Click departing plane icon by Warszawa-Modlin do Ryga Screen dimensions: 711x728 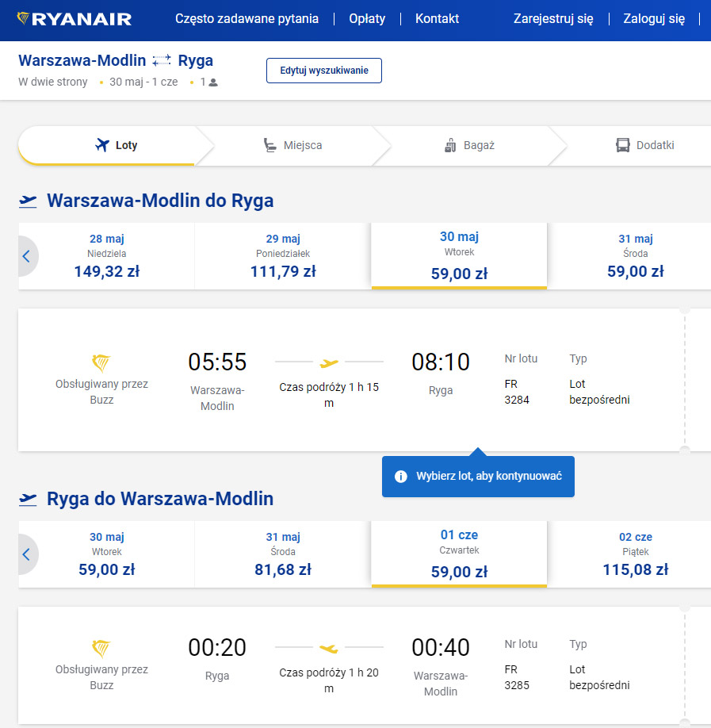pyautogui.click(x=28, y=201)
